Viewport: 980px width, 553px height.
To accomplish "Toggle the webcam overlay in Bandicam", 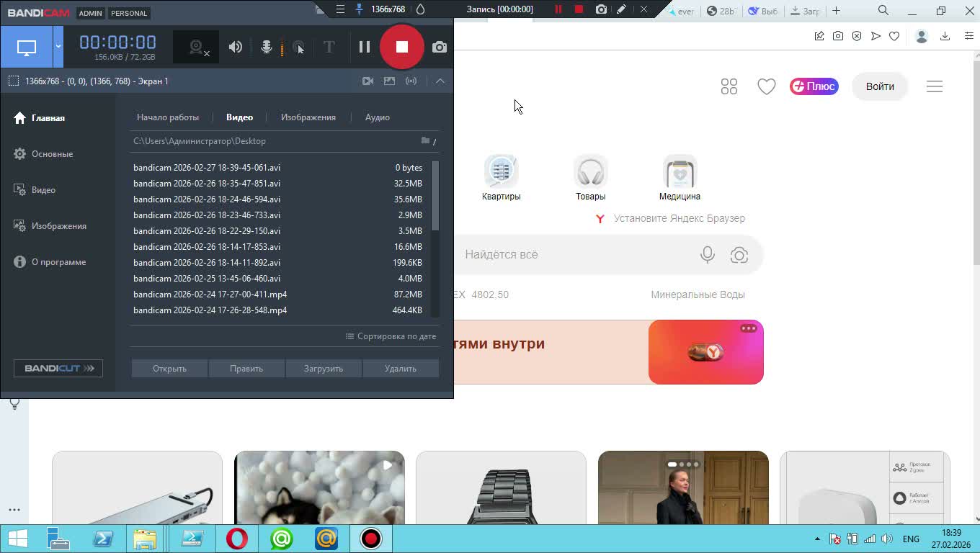I will click(196, 48).
